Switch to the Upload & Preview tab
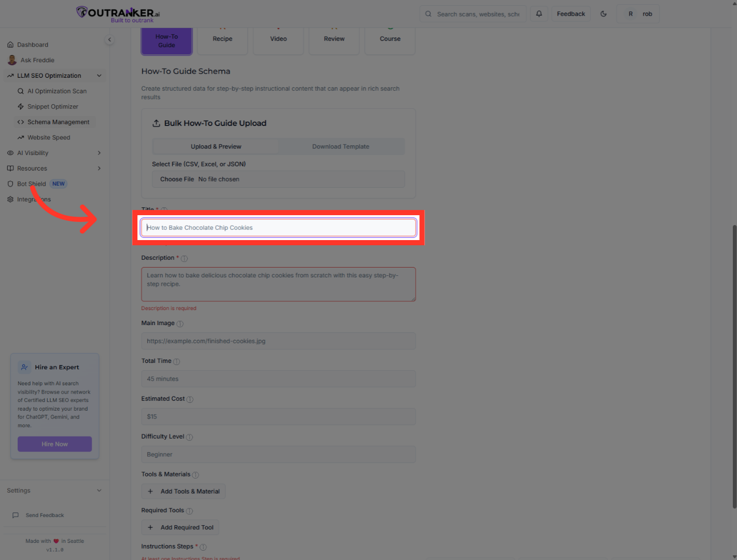This screenshot has height=560, width=737. [x=216, y=147]
